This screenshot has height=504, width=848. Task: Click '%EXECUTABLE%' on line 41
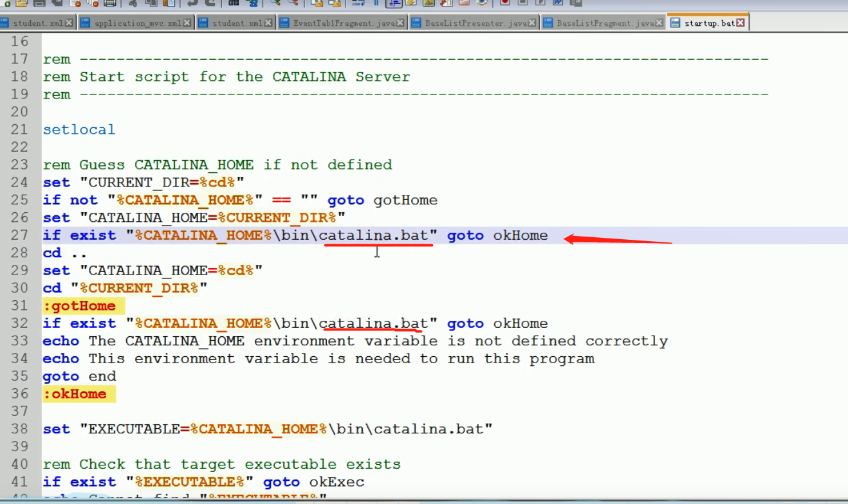(x=189, y=482)
